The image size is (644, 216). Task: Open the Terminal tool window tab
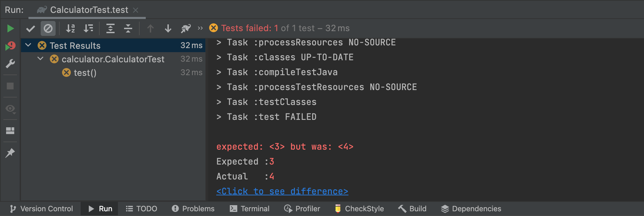[249, 209]
